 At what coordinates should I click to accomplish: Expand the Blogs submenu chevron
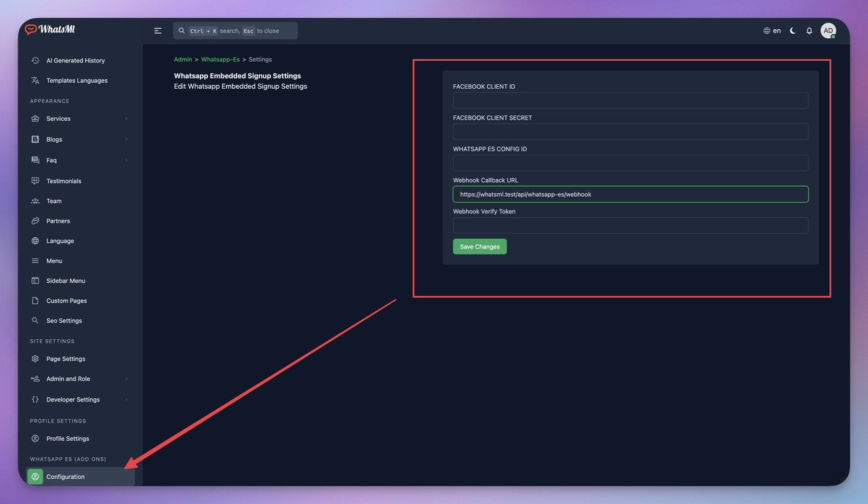[126, 140]
